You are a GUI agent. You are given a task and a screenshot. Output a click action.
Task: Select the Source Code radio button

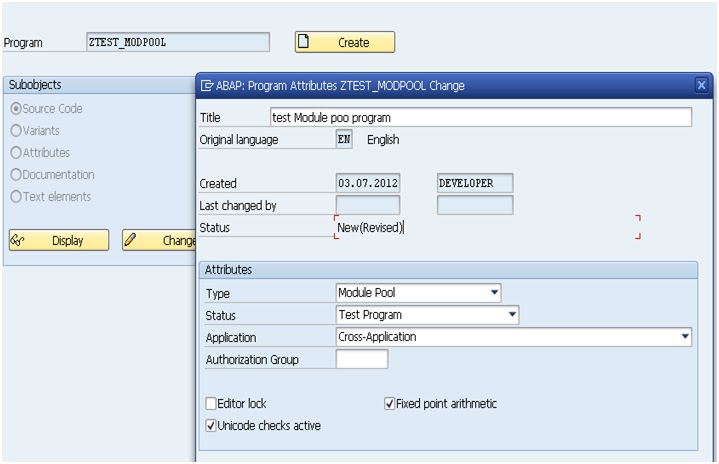click(16, 109)
